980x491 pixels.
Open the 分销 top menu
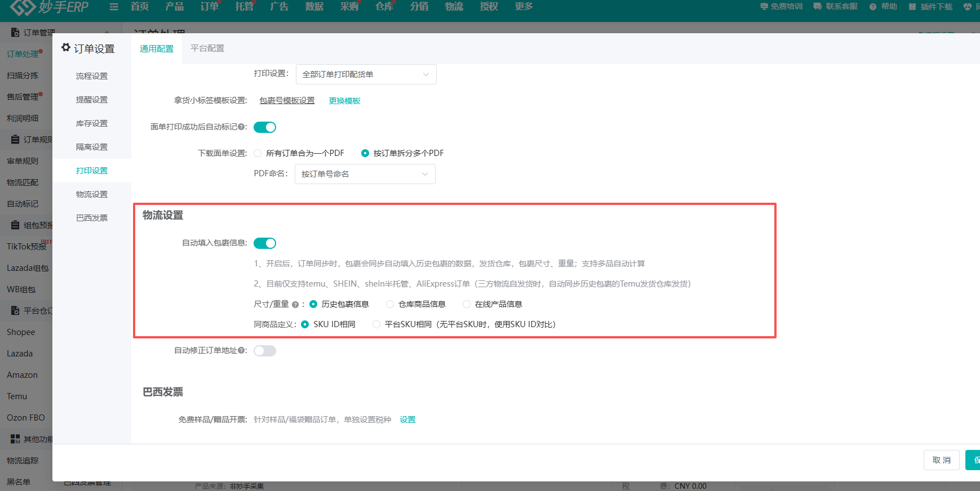[x=419, y=7]
